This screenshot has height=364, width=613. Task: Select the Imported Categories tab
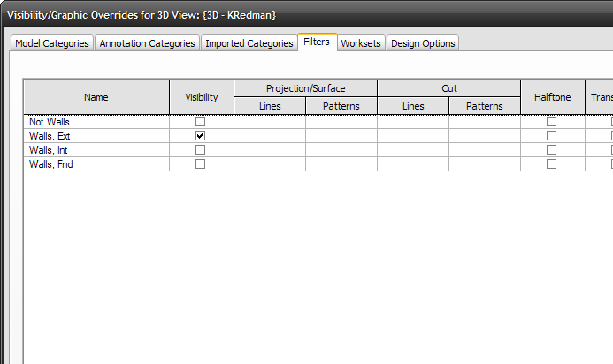(249, 43)
